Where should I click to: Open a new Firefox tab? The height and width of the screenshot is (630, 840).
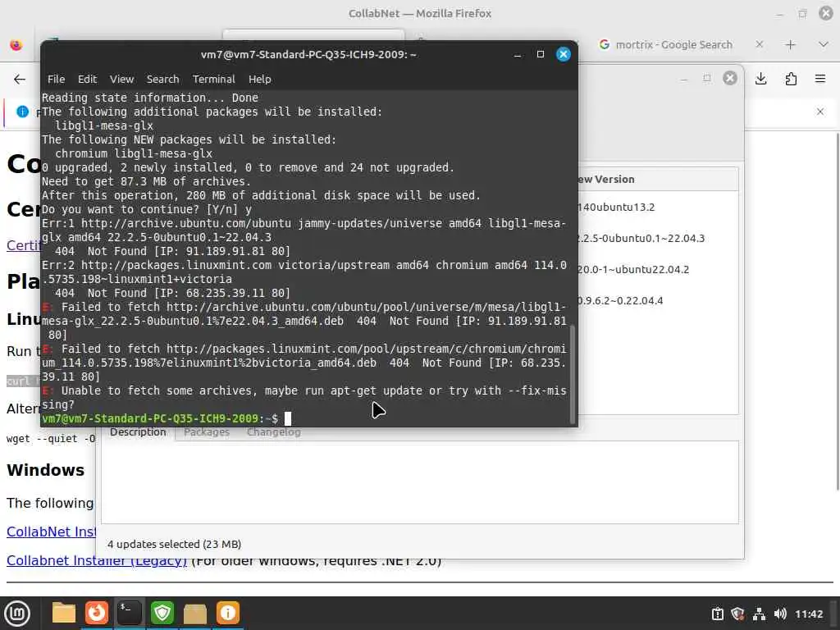pyautogui.click(x=791, y=45)
